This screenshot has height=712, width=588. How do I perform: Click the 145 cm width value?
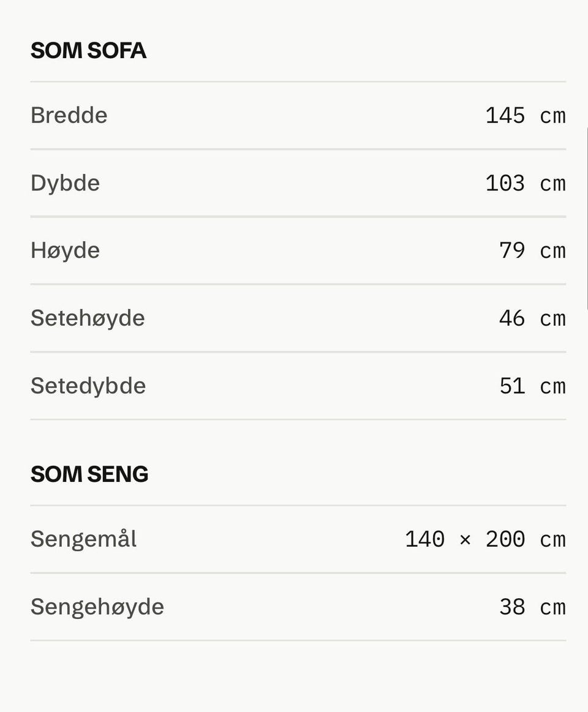(526, 115)
